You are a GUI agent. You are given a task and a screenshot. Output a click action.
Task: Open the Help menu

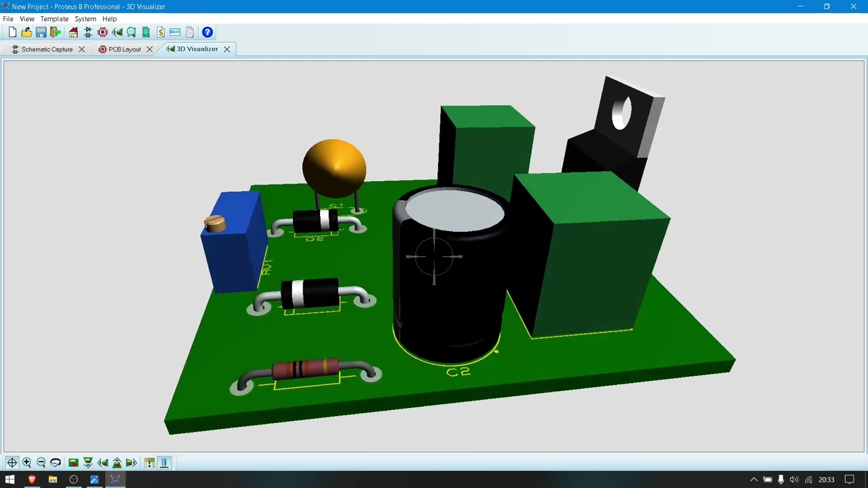click(x=110, y=19)
